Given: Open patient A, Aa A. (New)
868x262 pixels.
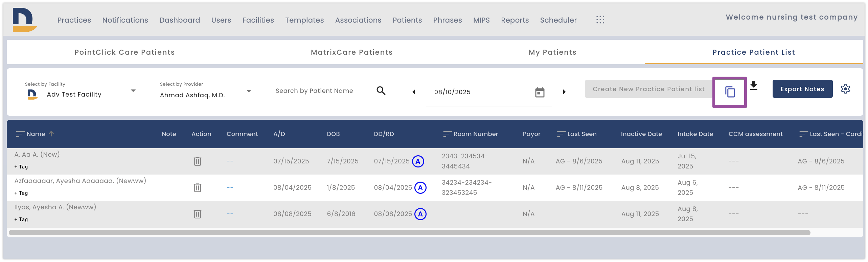Looking at the screenshot, I should pyautogui.click(x=37, y=154).
